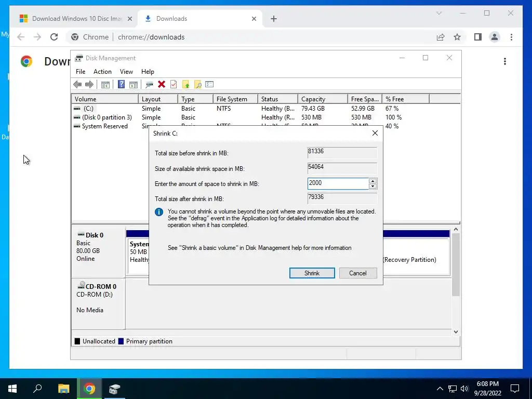
Task: Sort by Type column header
Action: (196, 99)
